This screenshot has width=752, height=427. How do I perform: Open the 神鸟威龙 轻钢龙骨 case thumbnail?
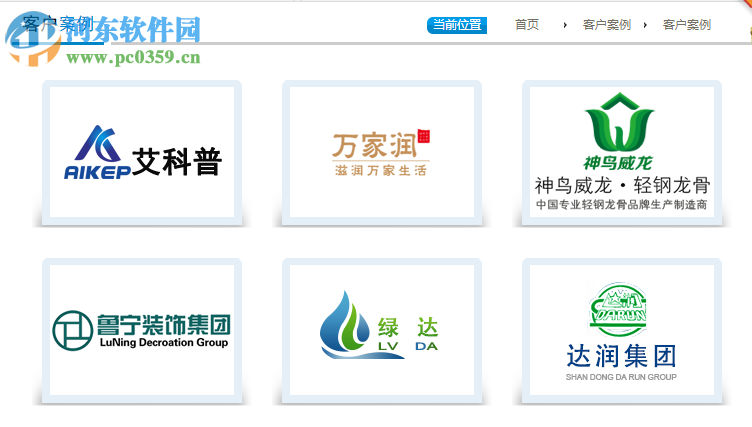coord(622,153)
